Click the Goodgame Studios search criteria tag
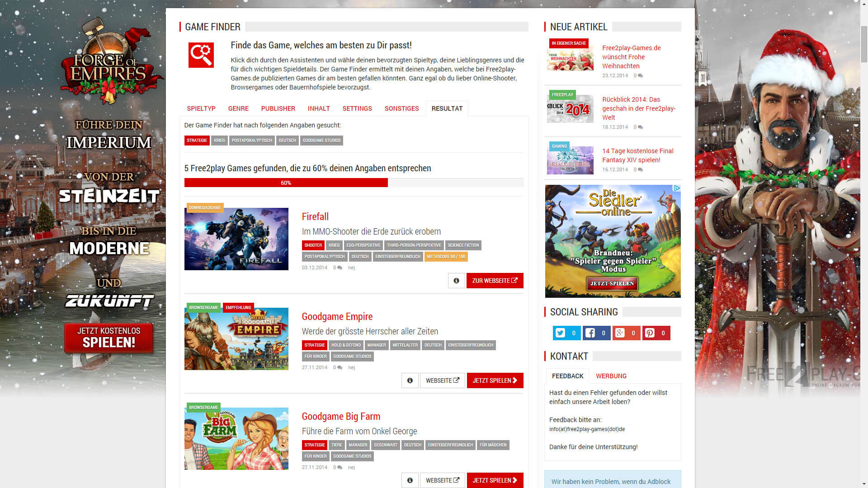 pyautogui.click(x=321, y=141)
